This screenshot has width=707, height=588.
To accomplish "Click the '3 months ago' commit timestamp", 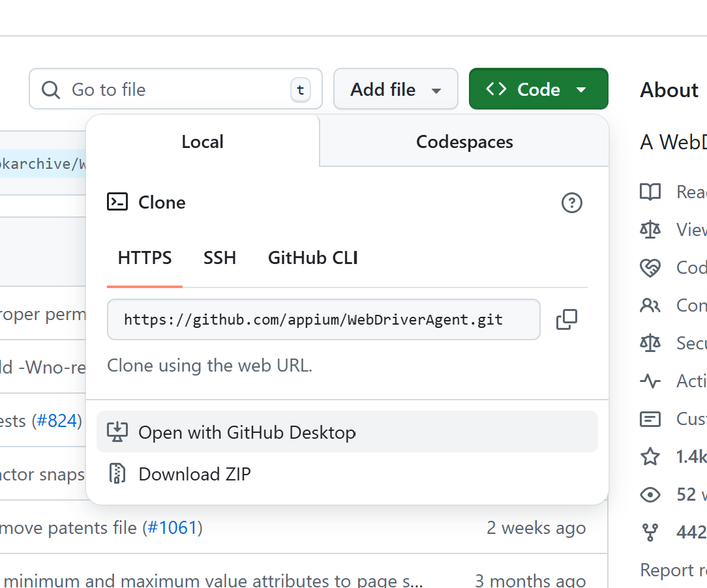I will [530, 580].
